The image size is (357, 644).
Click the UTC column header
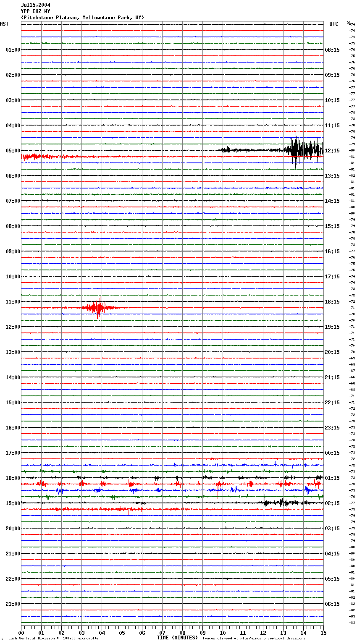tap(334, 24)
